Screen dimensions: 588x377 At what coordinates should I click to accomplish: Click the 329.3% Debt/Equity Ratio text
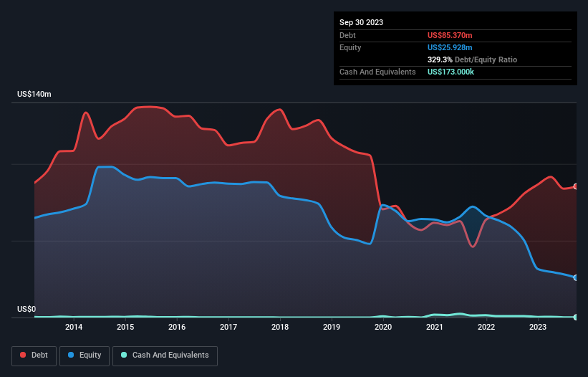click(472, 59)
